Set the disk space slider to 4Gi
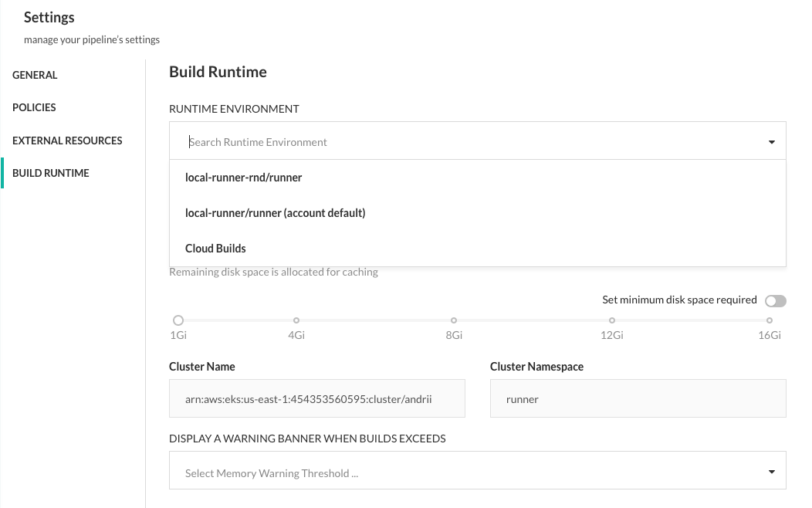 coord(296,320)
